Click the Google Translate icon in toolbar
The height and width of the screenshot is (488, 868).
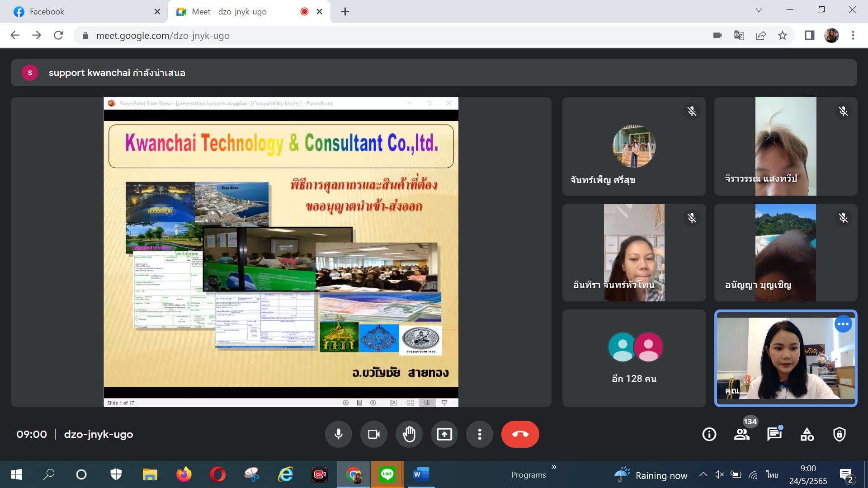click(x=739, y=35)
